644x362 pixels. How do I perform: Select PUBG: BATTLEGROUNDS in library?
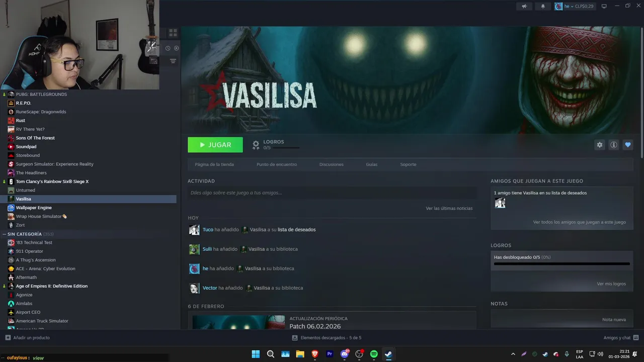(x=41, y=95)
